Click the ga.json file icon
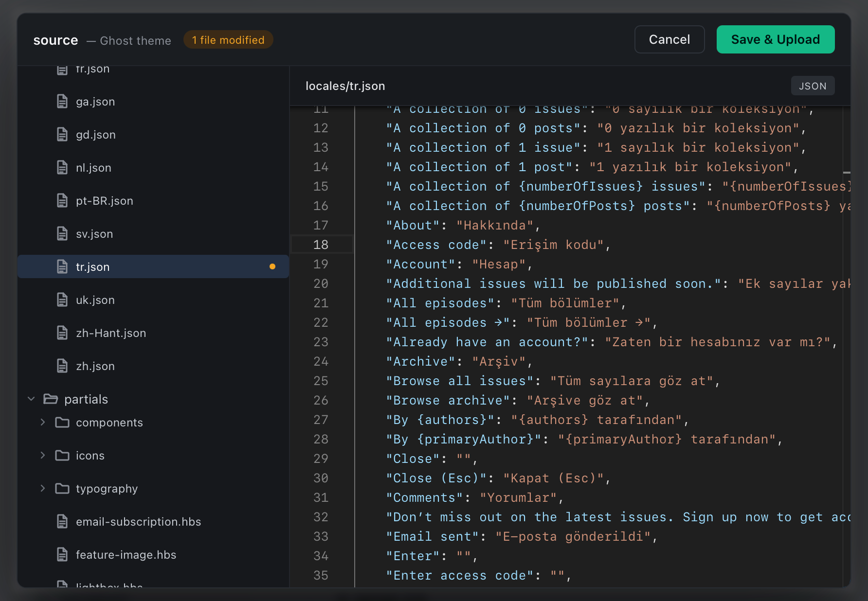The image size is (868, 601). pos(62,101)
